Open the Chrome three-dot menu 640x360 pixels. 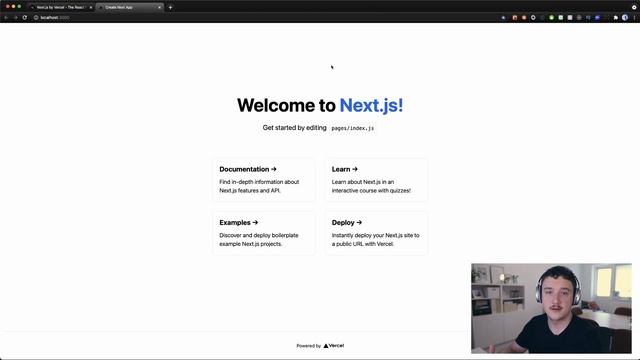pyautogui.click(x=634, y=18)
